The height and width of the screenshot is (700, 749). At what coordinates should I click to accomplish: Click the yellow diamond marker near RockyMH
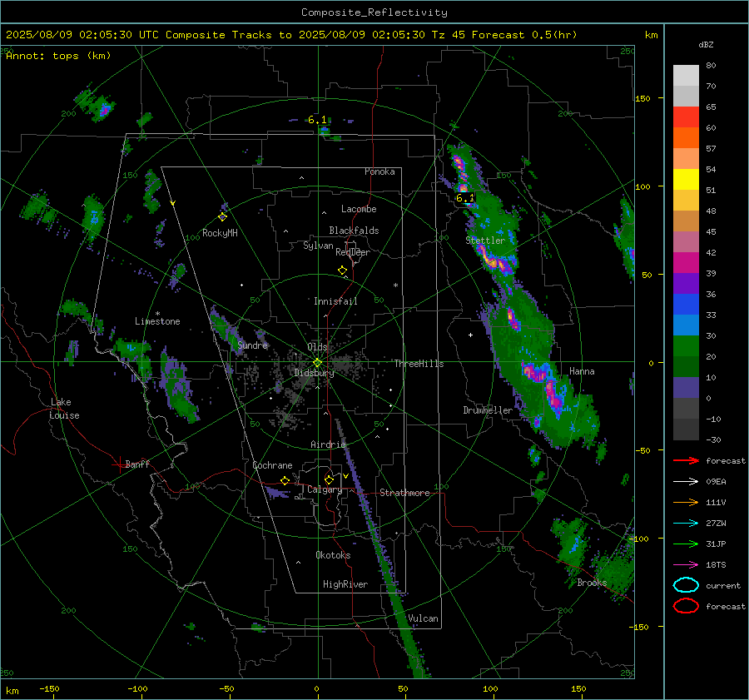click(x=222, y=217)
